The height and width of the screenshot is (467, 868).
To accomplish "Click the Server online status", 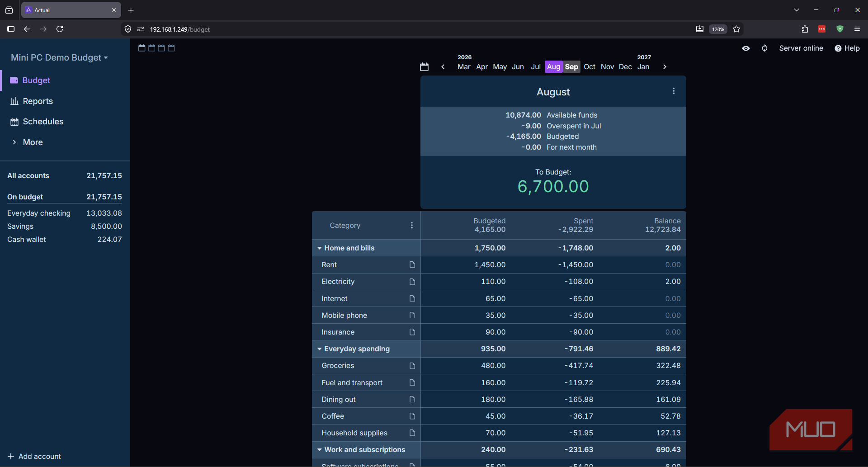I will [801, 48].
